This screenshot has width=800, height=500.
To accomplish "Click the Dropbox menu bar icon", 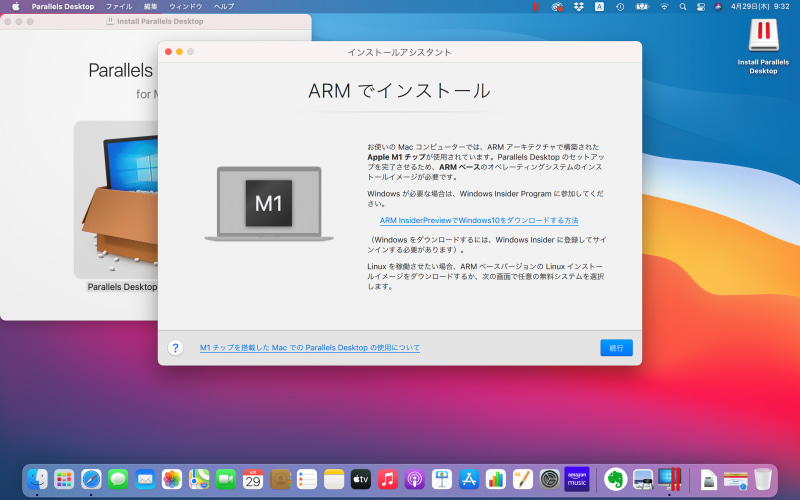I will (578, 7).
